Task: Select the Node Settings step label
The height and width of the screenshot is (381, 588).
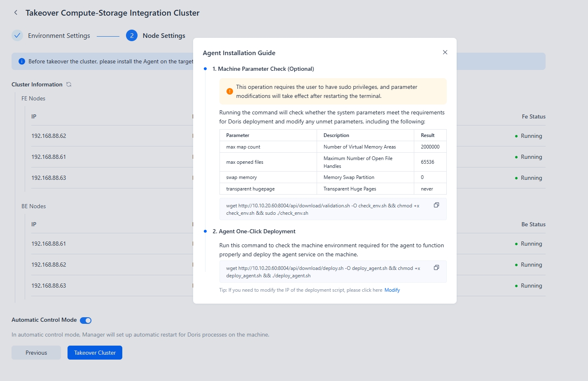Action: point(164,36)
